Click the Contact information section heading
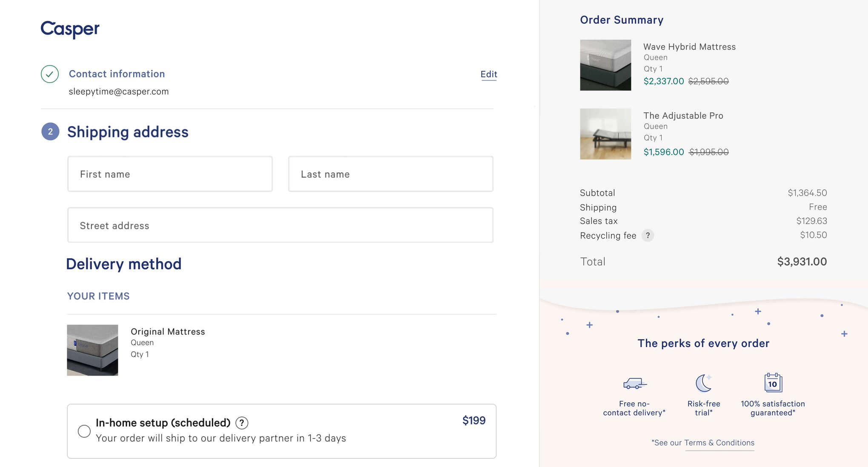Screen dimensions: 868x467 click(117, 74)
